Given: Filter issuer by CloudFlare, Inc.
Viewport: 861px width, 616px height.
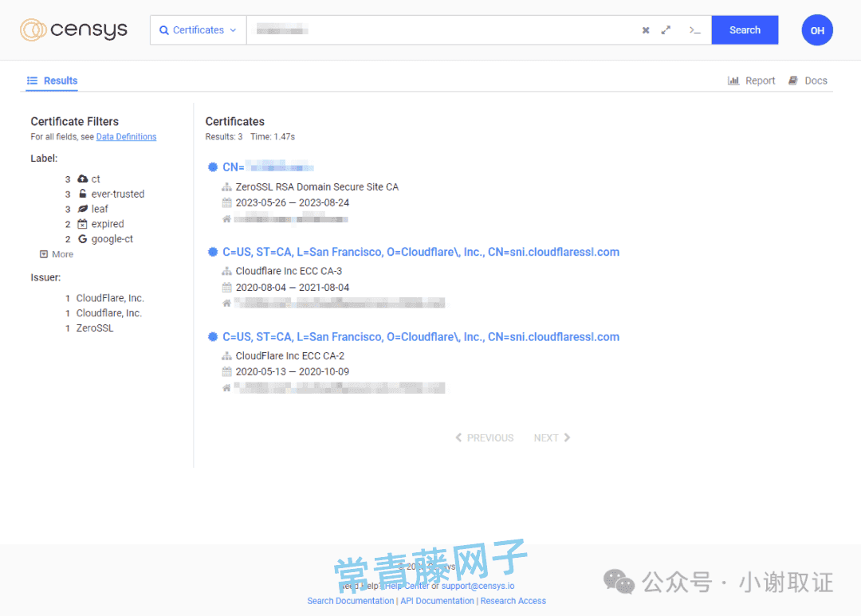Looking at the screenshot, I should click(x=110, y=298).
